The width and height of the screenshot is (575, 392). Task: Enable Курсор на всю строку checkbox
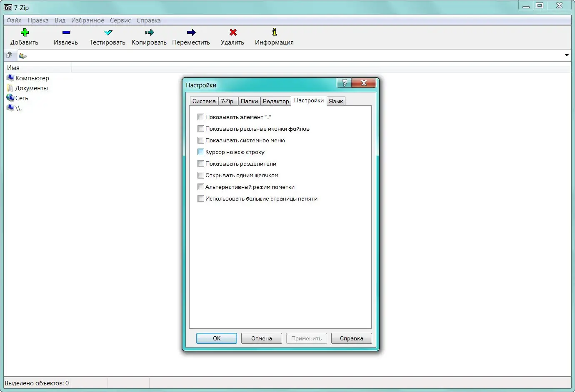click(201, 152)
